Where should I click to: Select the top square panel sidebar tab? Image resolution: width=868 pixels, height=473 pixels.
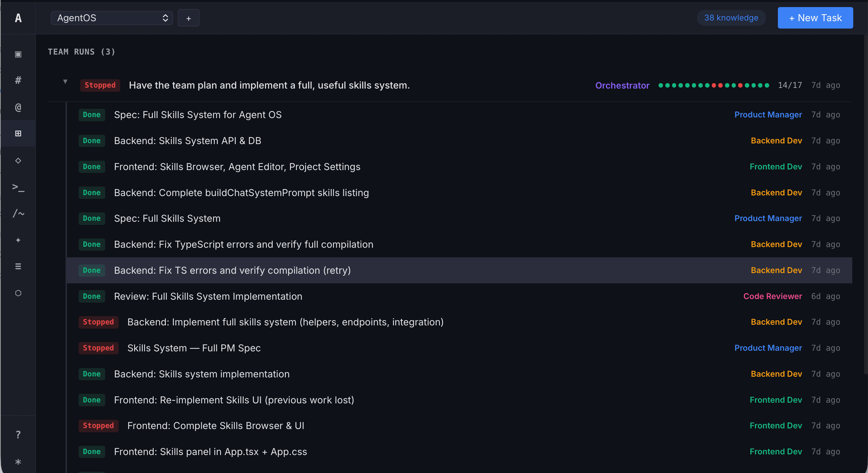pyautogui.click(x=18, y=54)
